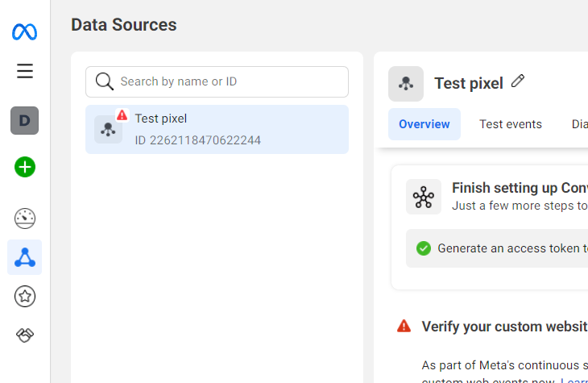Image resolution: width=588 pixels, height=383 pixels.
Task: Open the account switcher labeled D
Action: [x=24, y=121]
